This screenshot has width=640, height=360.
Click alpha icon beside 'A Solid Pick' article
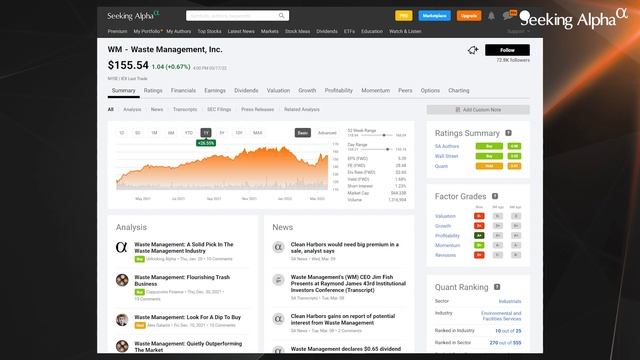(x=122, y=247)
